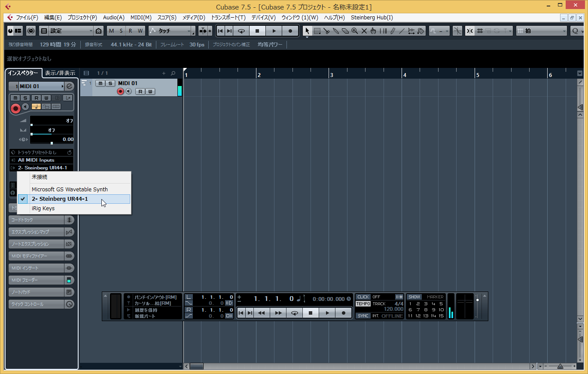
Task: Choose iRig Keys from output menu
Action: (x=43, y=208)
